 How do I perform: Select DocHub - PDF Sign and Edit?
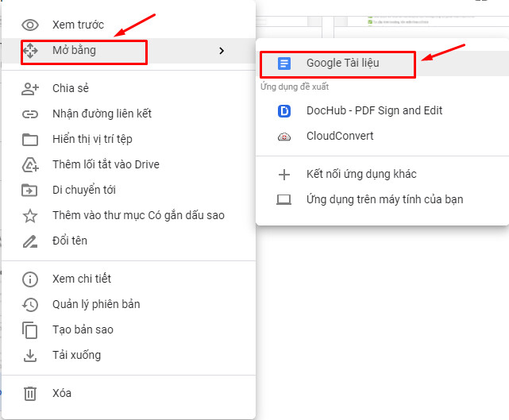tap(383, 110)
